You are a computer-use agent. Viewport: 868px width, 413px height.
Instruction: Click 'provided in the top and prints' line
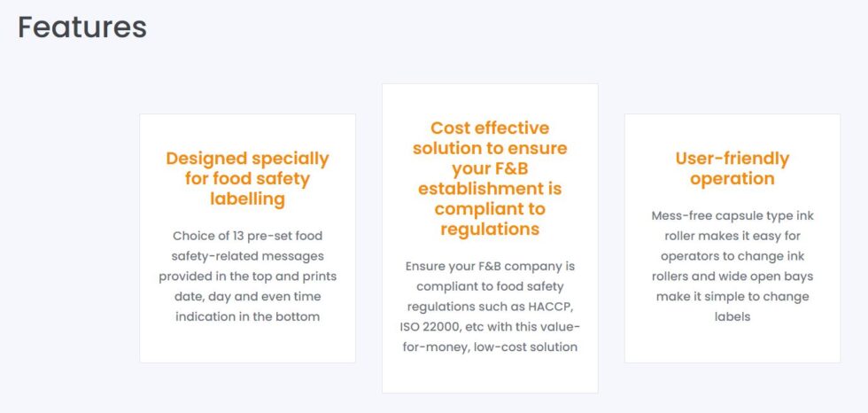click(247, 276)
